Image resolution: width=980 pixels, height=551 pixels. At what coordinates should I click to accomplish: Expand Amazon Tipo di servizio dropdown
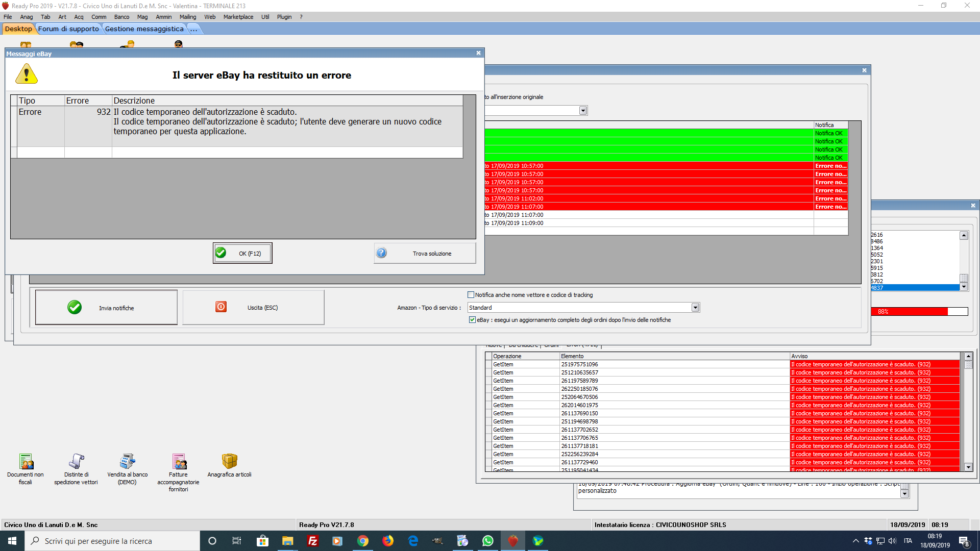pyautogui.click(x=695, y=308)
